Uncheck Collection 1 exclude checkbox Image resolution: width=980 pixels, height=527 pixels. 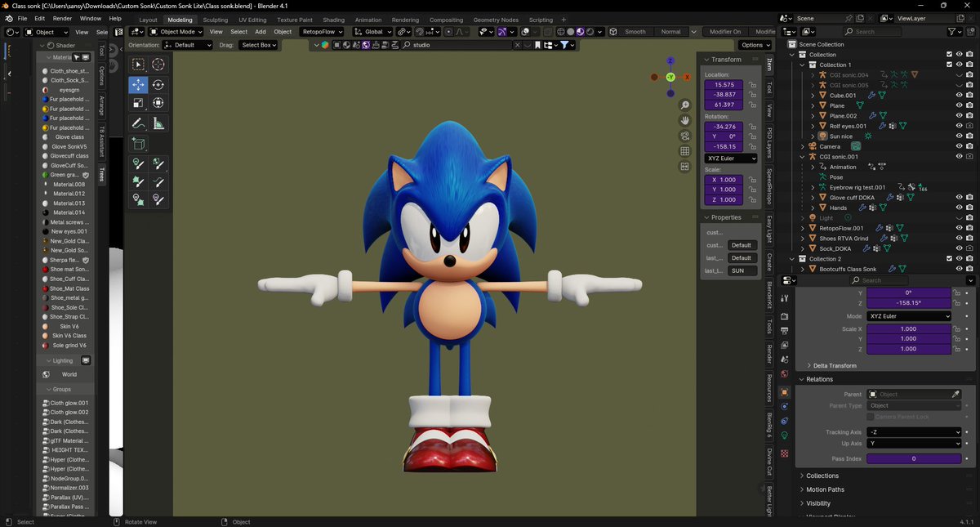click(949, 65)
